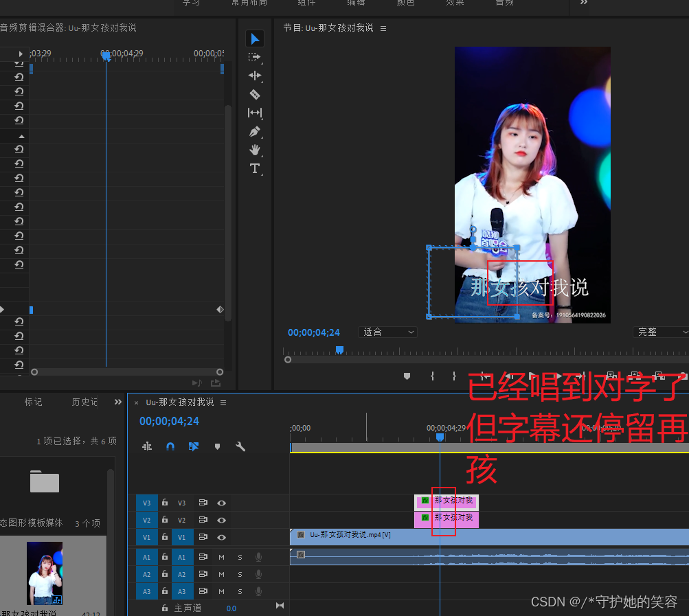Click the left panel mini-timeline playhead
Screen dimensions: 689x616
(106, 56)
